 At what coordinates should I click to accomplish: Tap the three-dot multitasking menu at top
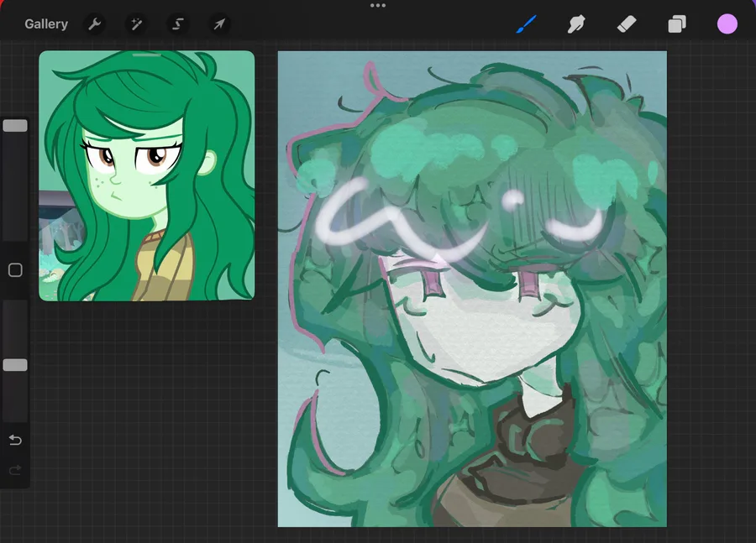coord(378,6)
